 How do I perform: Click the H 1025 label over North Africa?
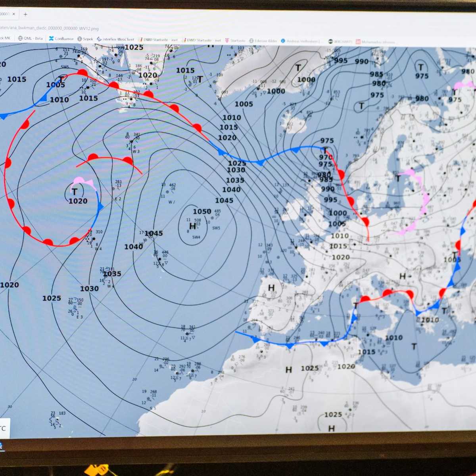[x=289, y=370]
